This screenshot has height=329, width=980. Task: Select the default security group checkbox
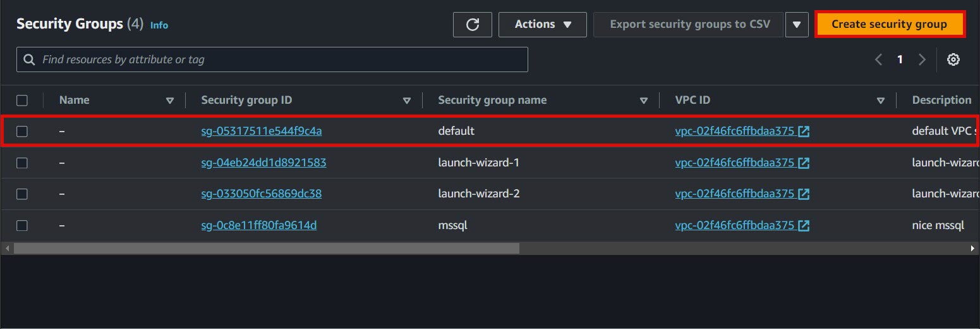click(22, 132)
